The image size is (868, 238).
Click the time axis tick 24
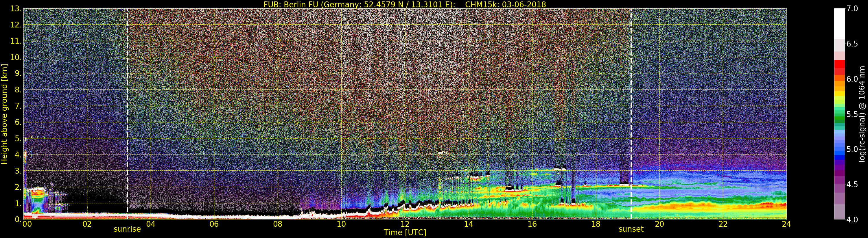point(786,224)
